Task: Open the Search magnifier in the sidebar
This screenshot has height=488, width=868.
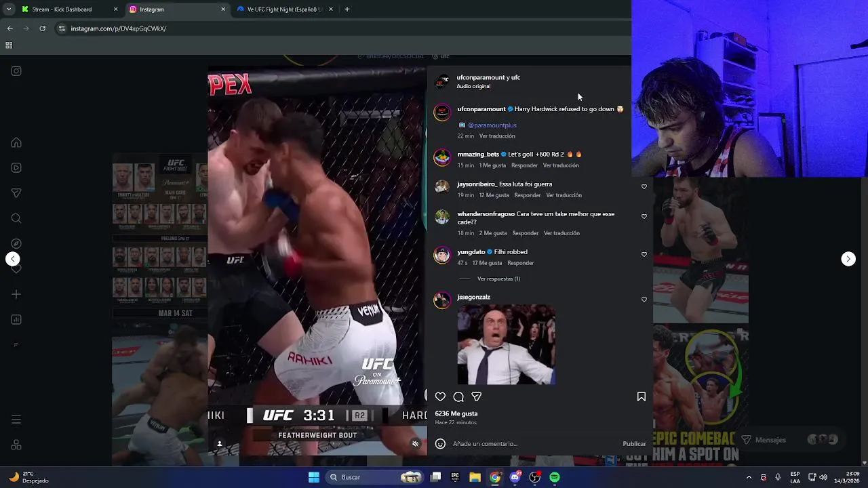Action: [x=16, y=218]
